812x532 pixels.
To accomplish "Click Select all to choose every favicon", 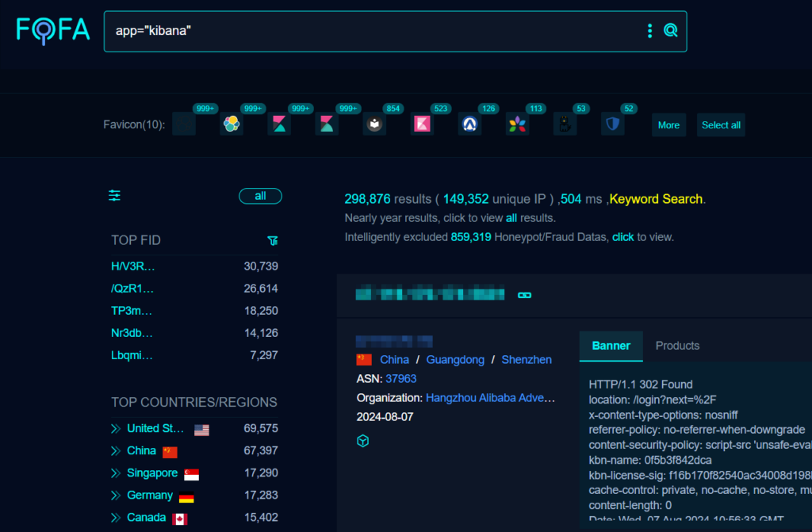I will (x=720, y=124).
